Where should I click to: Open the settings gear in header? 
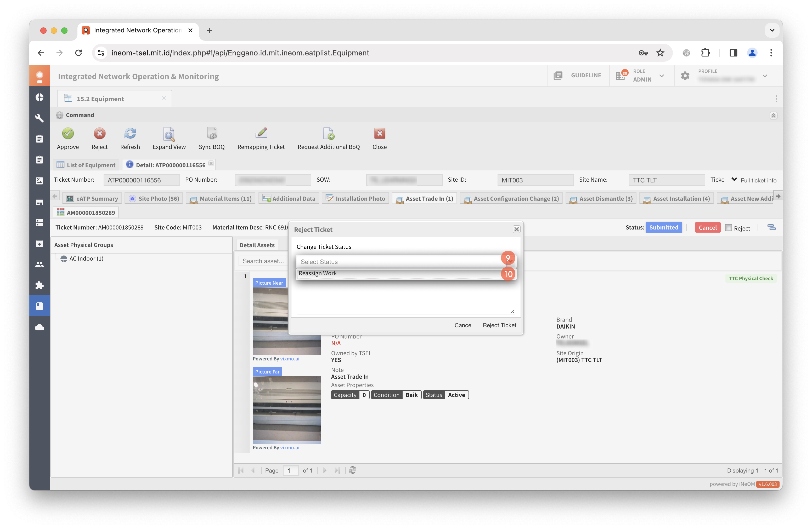coord(685,75)
